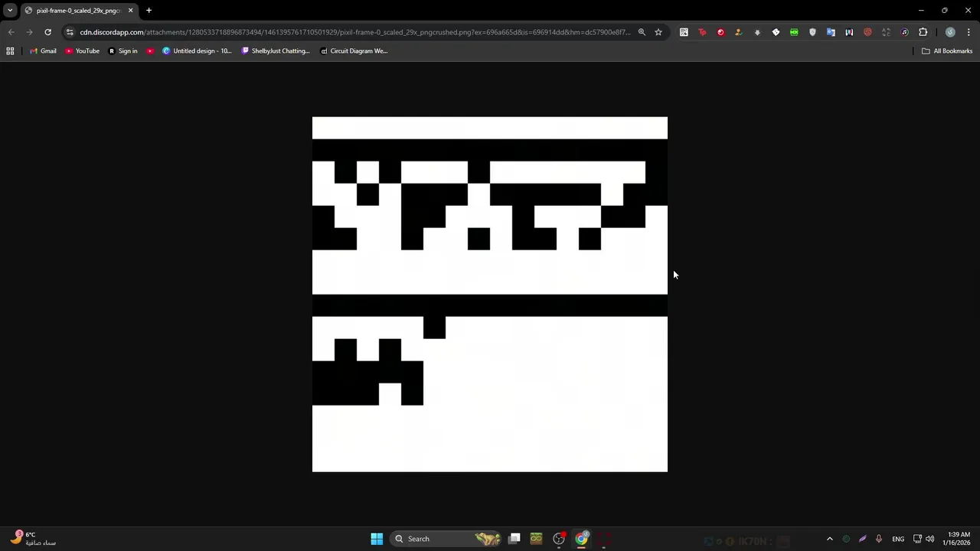Open the volume speaker icon in tray
The image size is (980, 551).
(929, 539)
